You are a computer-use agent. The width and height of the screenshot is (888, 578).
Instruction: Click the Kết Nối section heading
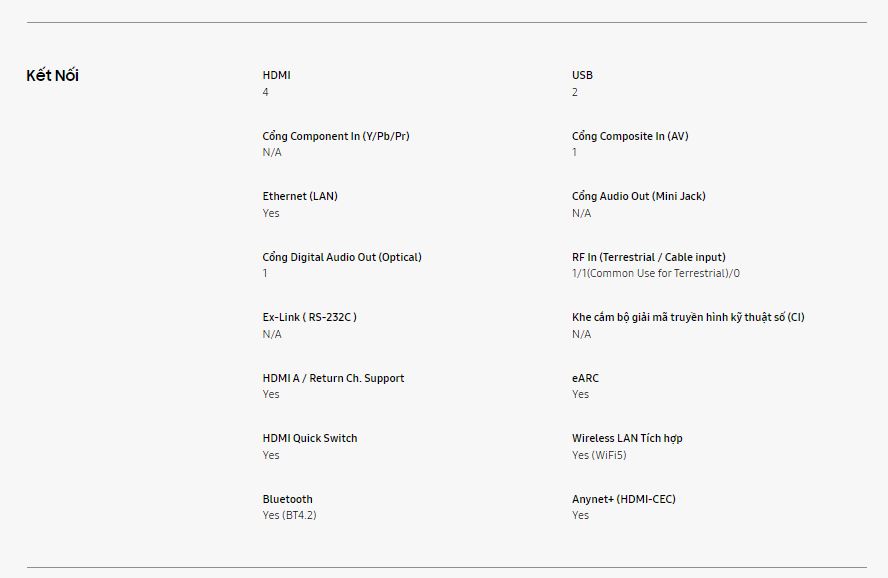(x=53, y=76)
